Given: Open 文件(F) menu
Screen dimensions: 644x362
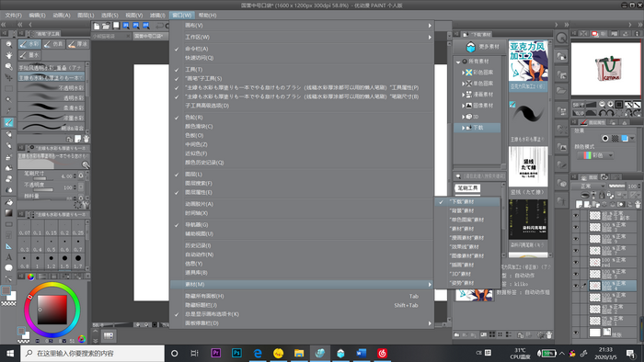Looking at the screenshot, I should click(14, 16).
